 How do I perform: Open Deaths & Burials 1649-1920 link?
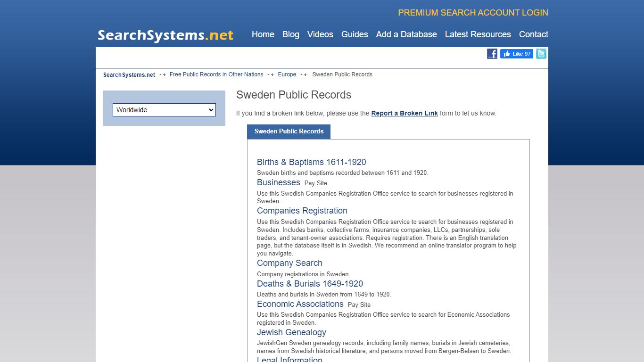click(x=310, y=284)
